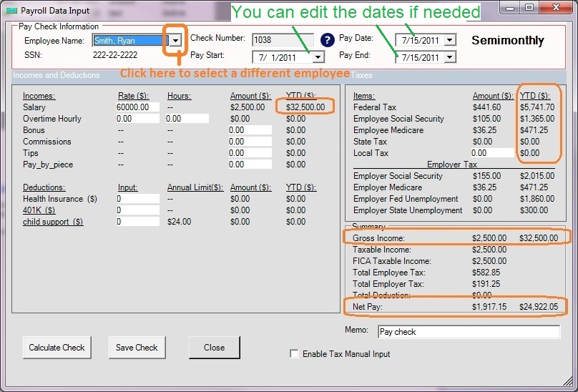Select the Overtime Hourly rate field
This screenshot has width=578, height=392.
coord(137,119)
